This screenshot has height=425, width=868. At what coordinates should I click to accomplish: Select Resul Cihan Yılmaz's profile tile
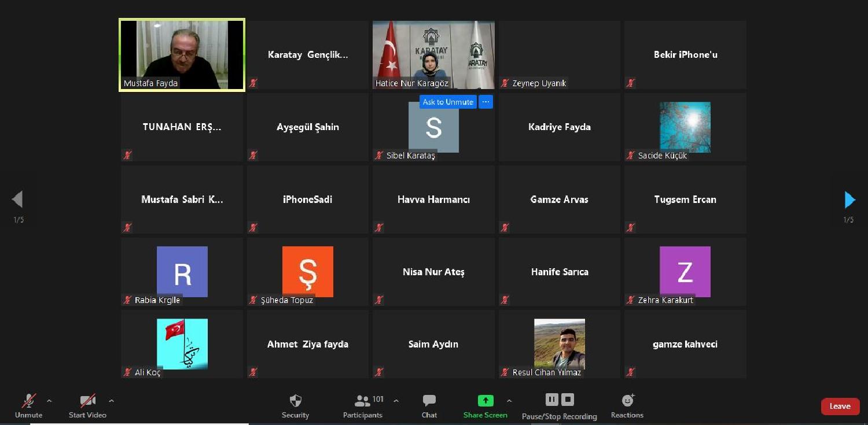[559, 344]
